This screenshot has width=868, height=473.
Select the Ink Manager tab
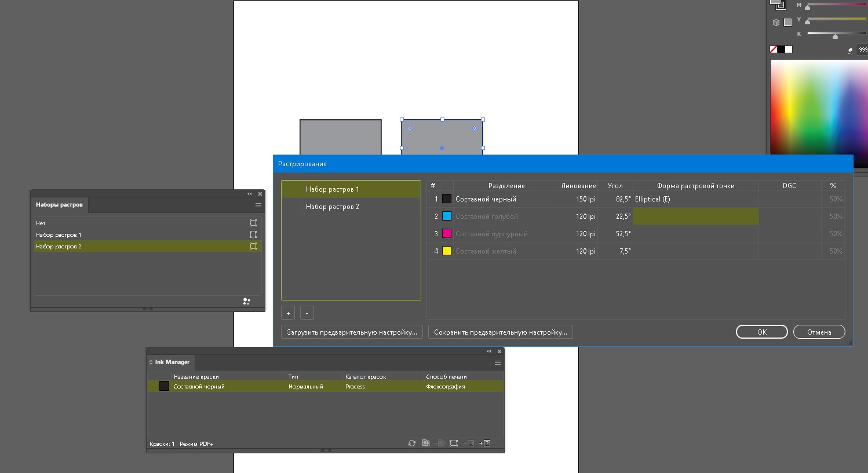click(x=172, y=362)
